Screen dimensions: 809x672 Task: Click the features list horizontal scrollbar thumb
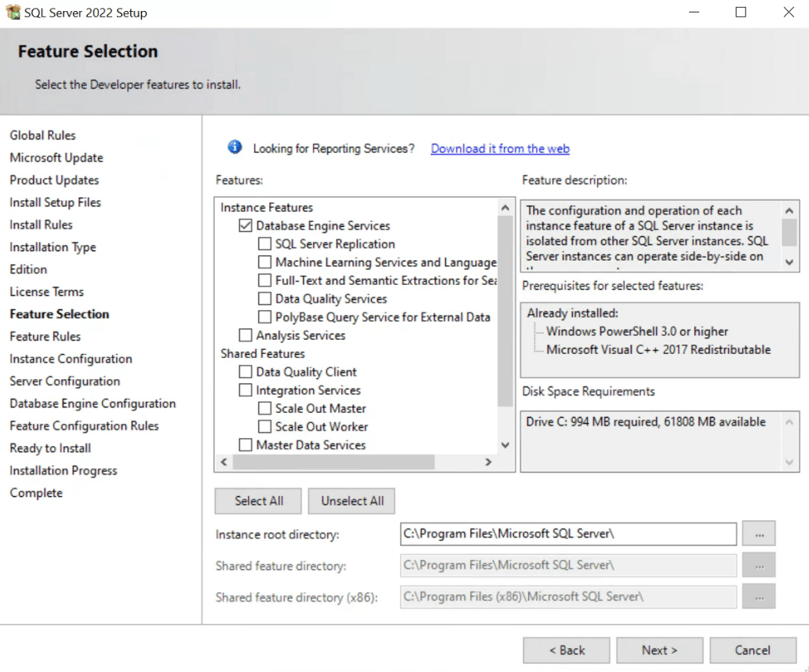click(333, 462)
